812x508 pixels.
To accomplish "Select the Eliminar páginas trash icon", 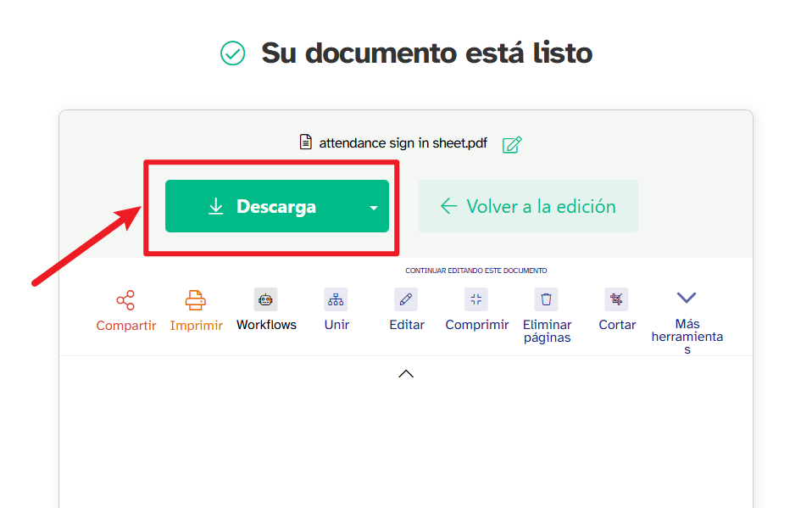I will tap(546, 299).
